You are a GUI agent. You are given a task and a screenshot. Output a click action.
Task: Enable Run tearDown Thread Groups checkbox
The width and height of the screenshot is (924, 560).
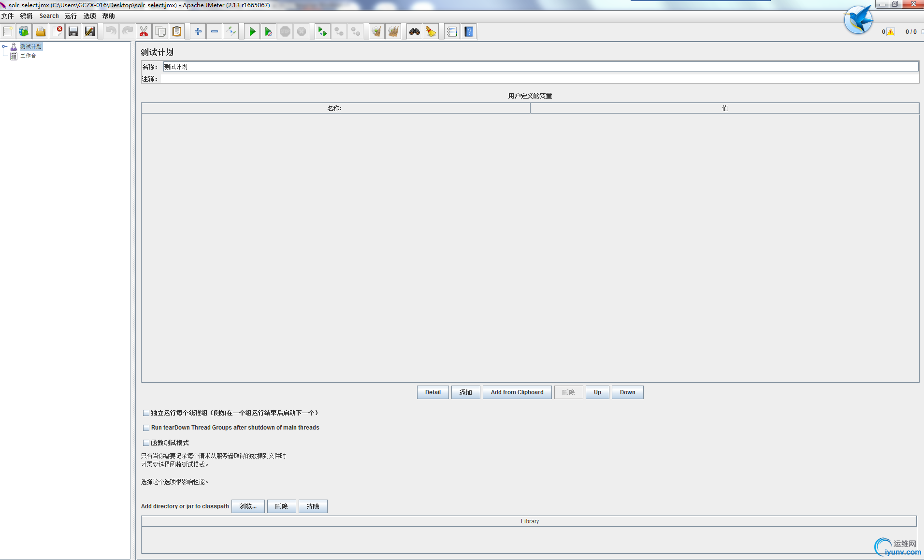(x=146, y=428)
